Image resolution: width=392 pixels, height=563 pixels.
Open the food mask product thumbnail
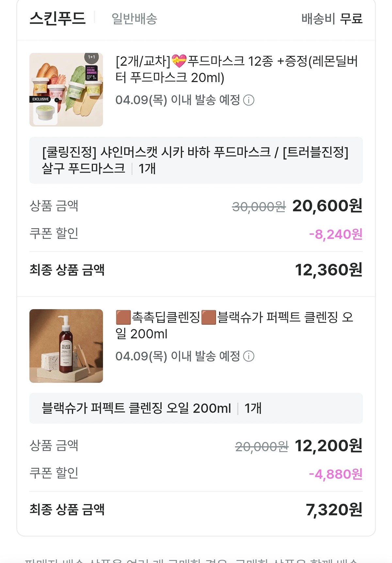coord(66,90)
